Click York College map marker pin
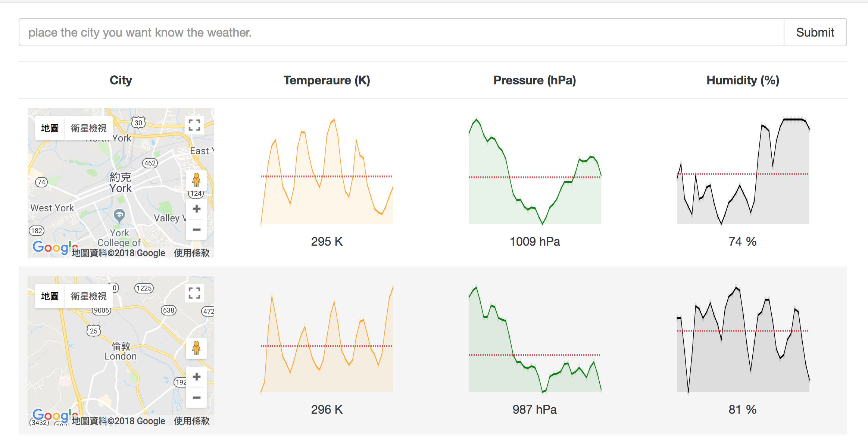 [x=119, y=215]
